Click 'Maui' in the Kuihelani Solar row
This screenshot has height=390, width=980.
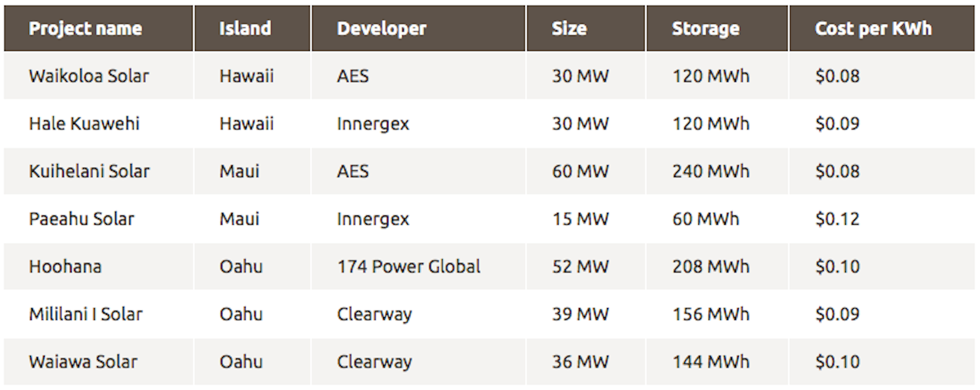[239, 171]
